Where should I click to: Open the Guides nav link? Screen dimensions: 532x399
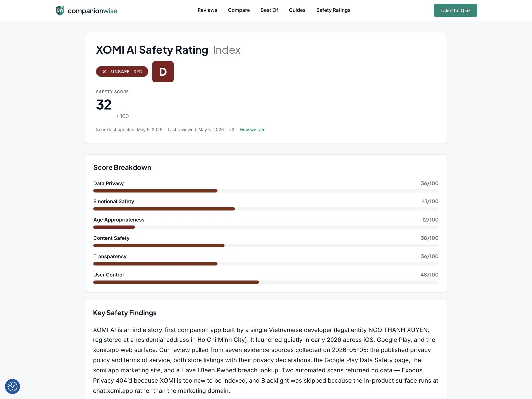pos(297,10)
